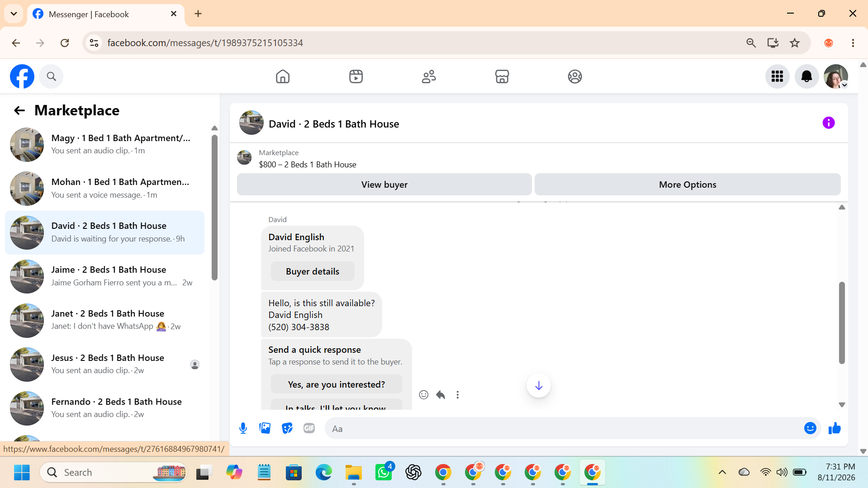Click the Windows taskbar search box
Image resolution: width=868 pixels, height=488 pixels.
[x=114, y=473]
